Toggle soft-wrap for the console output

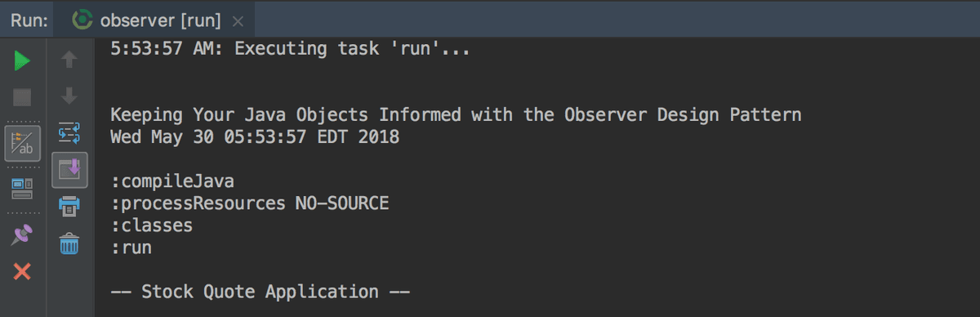[69, 133]
